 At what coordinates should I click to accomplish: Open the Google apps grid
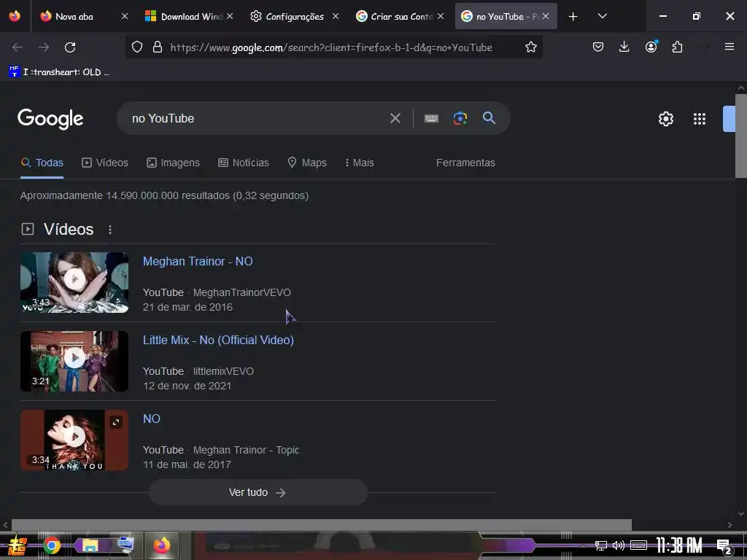click(699, 119)
